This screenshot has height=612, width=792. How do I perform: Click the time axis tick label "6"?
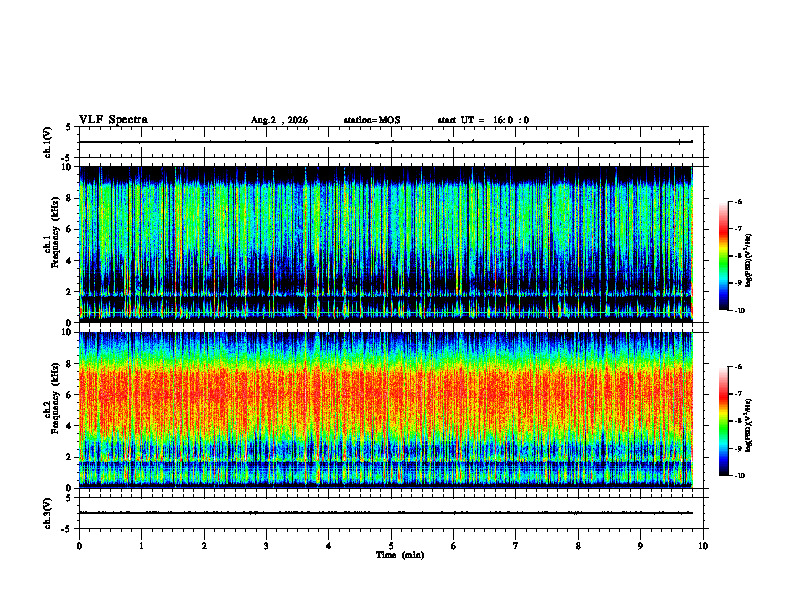[x=454, y=545]
